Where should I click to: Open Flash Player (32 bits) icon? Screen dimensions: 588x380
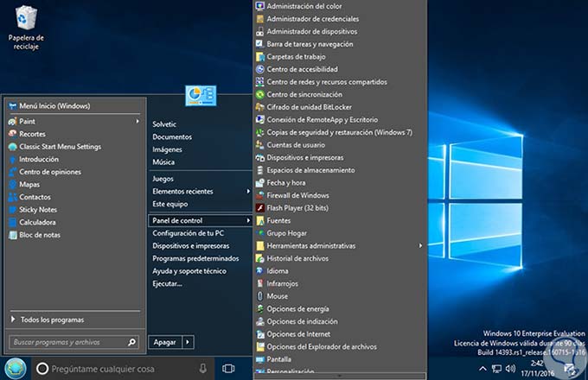260,208
